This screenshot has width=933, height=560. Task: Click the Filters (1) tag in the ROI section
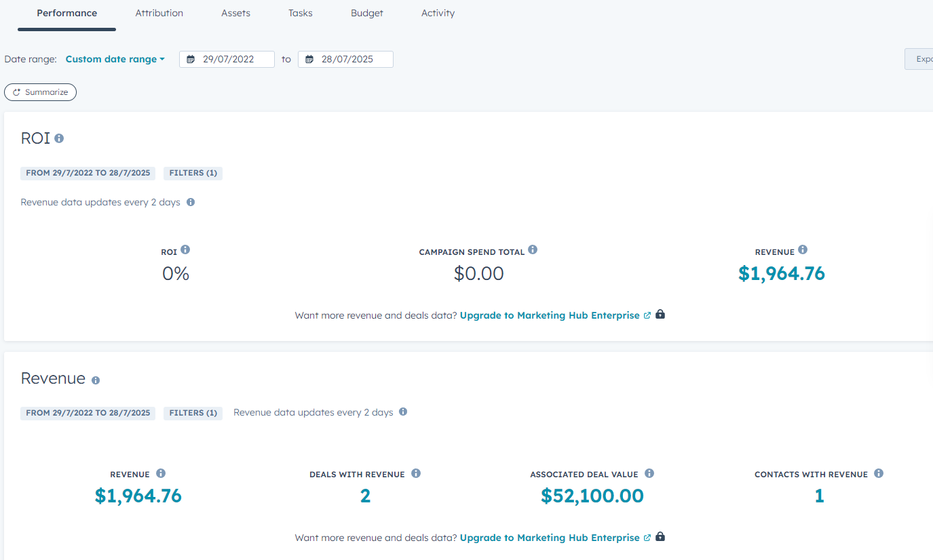[x=193, y=173]
